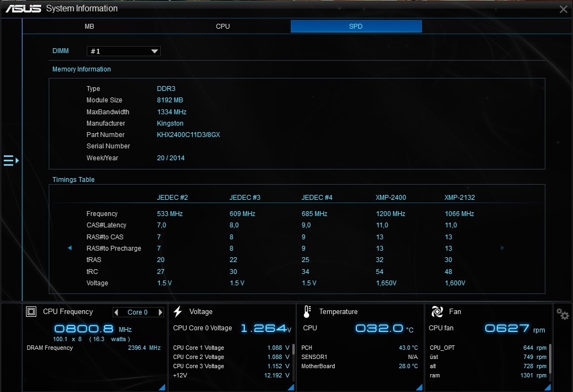The width and height of the screenshot is (573, 392).
Task: Select previous core with left stepper arrow
Action: pos(116,312)
